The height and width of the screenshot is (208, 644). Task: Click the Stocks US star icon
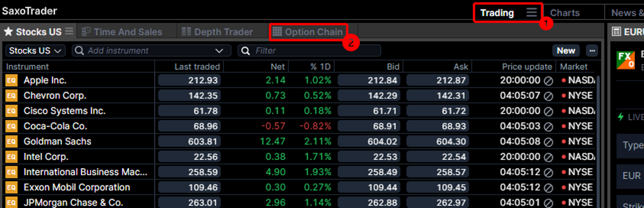[8, 32]
